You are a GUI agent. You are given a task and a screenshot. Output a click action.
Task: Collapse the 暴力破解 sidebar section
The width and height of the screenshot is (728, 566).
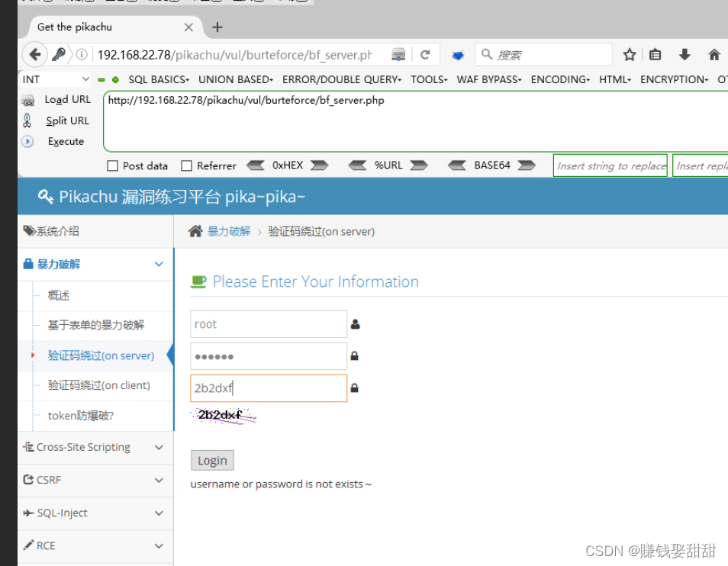pos(95,264)
